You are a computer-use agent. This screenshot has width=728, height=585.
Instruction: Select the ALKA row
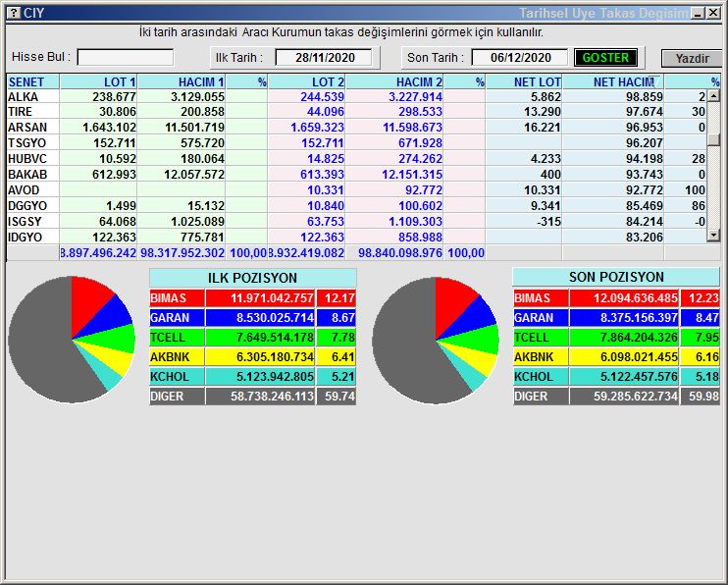[x=356, y=96]
